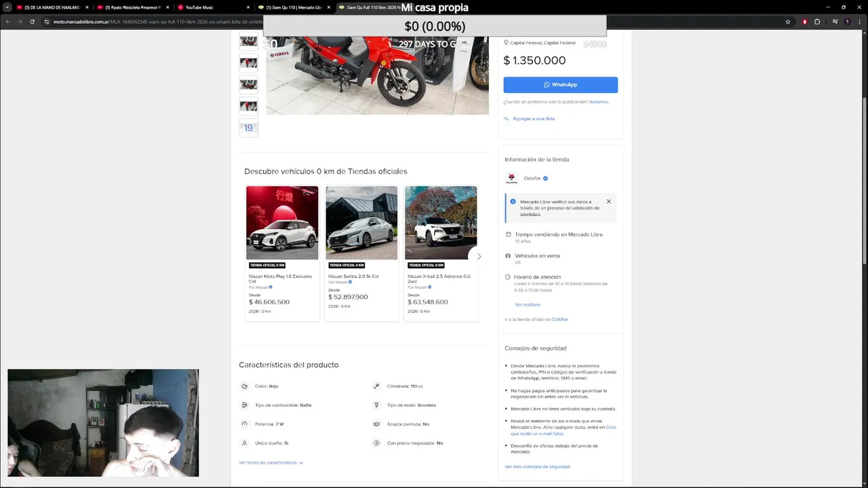Contact the seller via WhatsApp button
Image resolution: width=868 pixels, height=488 pixels.
coord(560,85)
